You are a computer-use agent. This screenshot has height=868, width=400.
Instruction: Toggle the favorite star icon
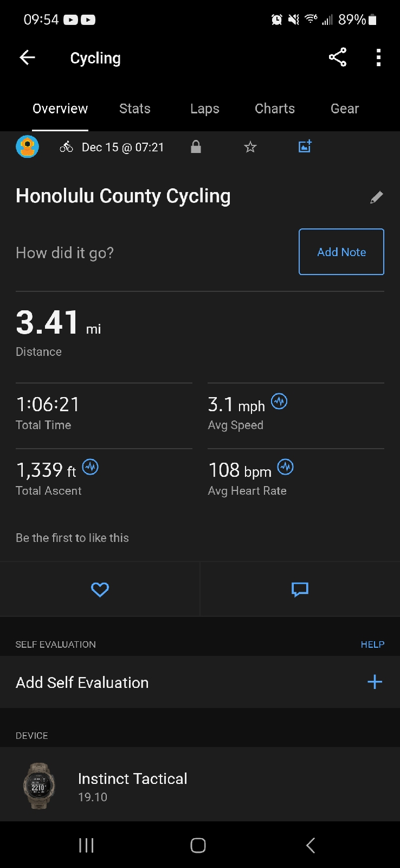click(x=250, y=147)
